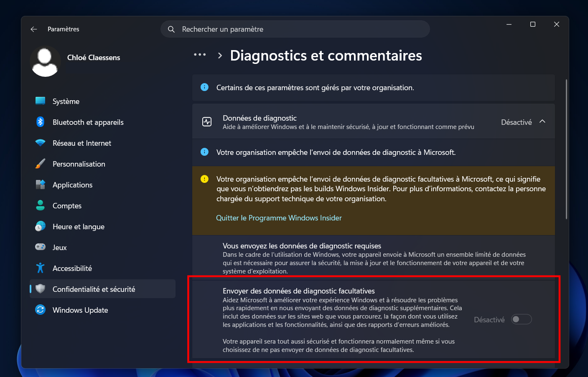Click the Windows Update sync icon
The image size is (588, 377).
point(40,310)
